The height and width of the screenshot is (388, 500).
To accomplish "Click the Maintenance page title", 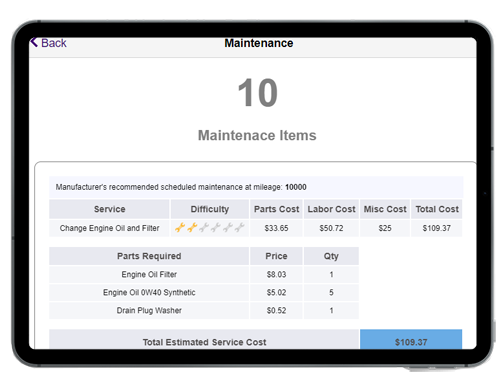I will pyautogui.click(x=259, y=43).
